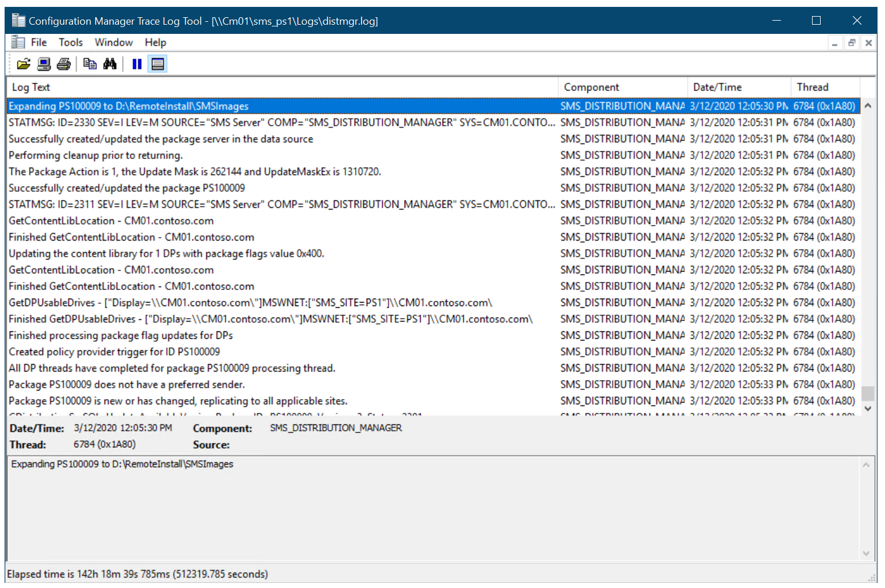The image size is (885, 588).
Task: Open the Tools menu
Action: (70, 42)
